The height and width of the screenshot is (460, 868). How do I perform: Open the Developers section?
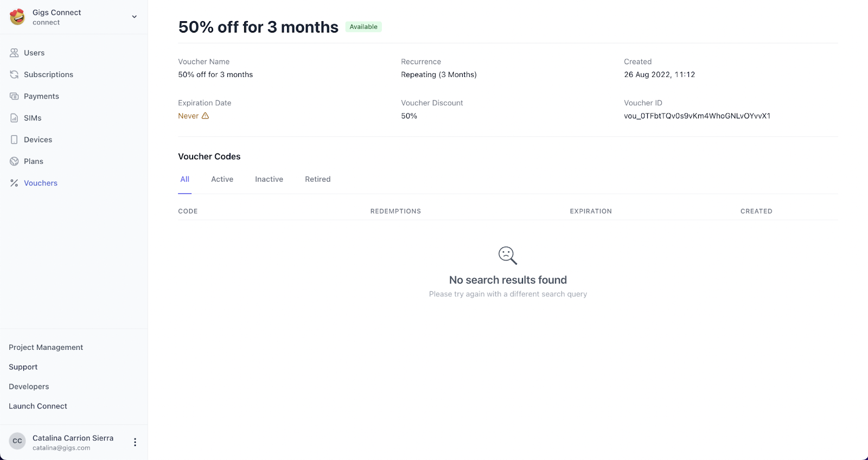pyautogui.click(x=29, y=386)
